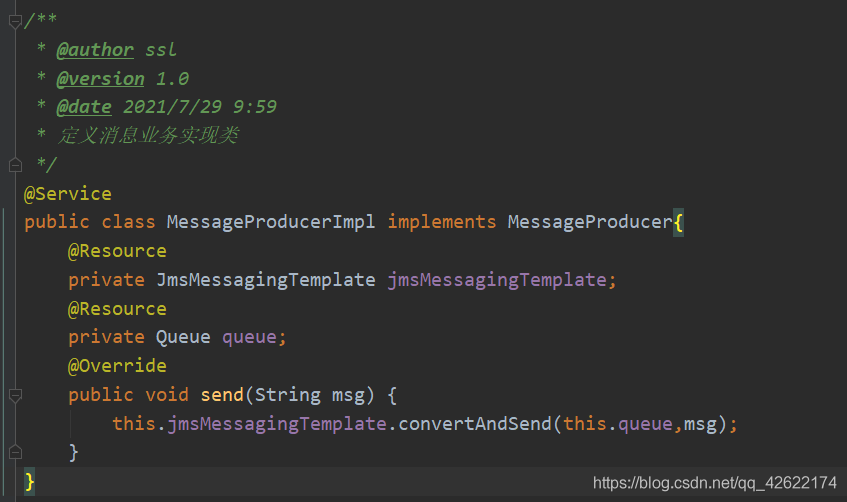Viewport: 847px width, 502px height.
Task: Click the blog.csdn.net watermark URL
Action: (715, 483)
